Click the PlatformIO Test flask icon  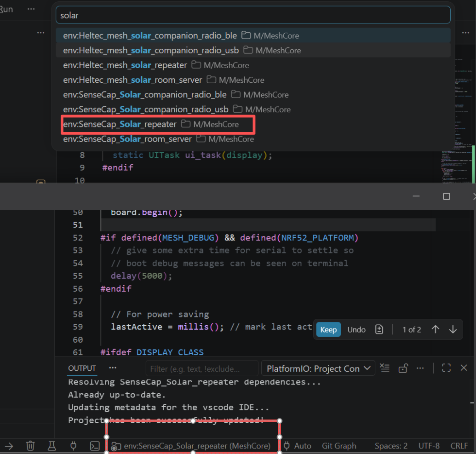[52, 446]
